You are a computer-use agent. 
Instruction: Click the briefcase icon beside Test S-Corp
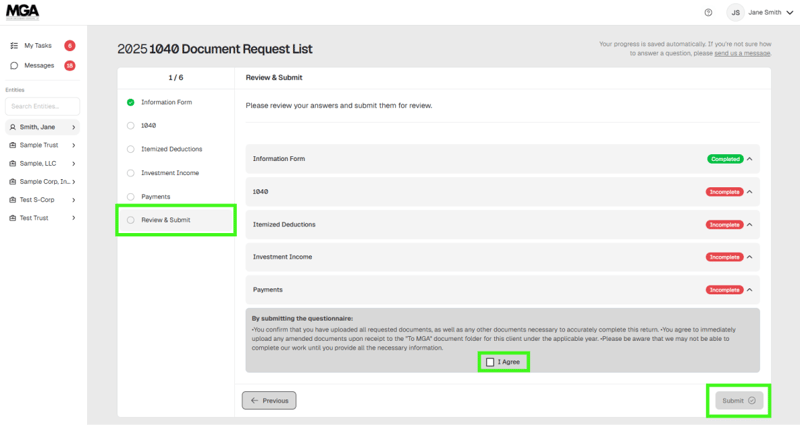click(13, 199)
